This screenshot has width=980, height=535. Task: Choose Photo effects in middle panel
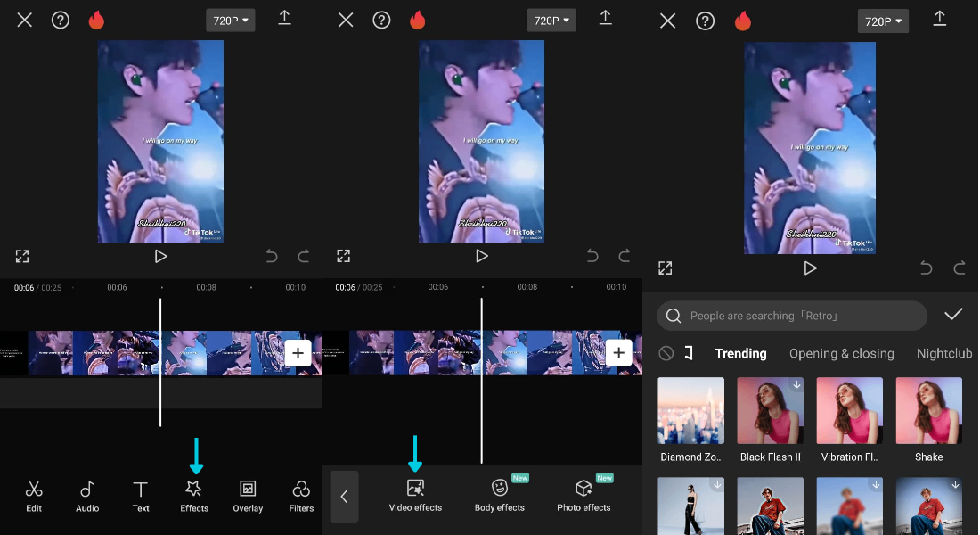point(584,496)
